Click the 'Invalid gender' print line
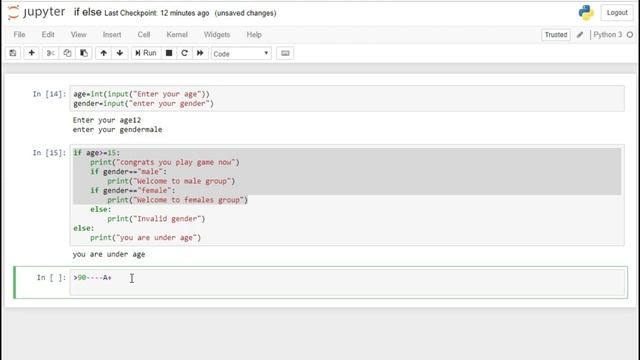640x360 pixels. 156,219
